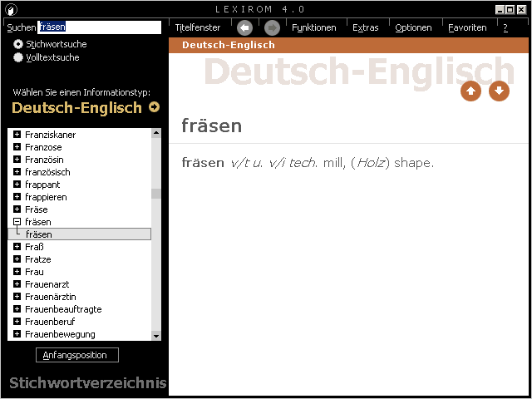Expand the Fratze tree entry
This screenshot has width=532, height=399.
coord(17,259)
